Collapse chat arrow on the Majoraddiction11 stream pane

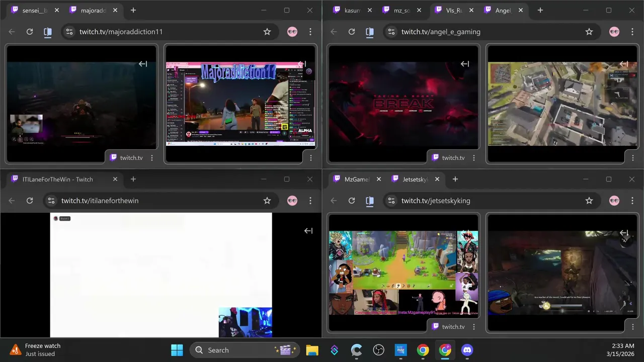(302, 64)
